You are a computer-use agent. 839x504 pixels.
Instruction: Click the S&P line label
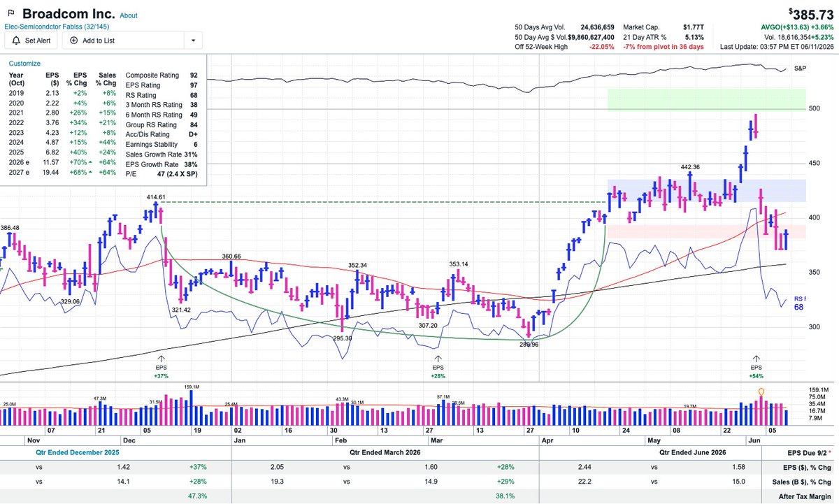pos(800,68)
